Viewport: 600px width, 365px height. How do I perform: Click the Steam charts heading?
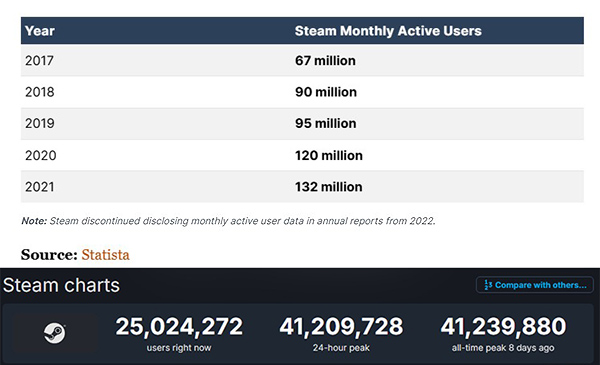point(61,285)
